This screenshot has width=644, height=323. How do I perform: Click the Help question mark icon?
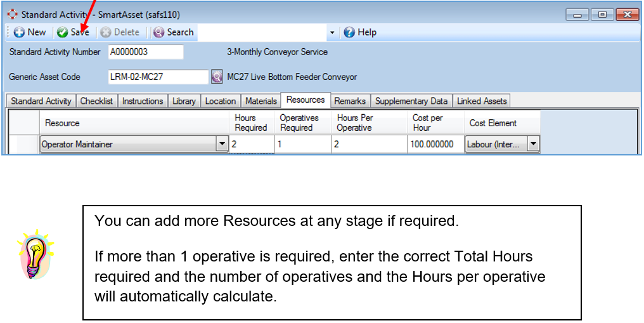349,32
